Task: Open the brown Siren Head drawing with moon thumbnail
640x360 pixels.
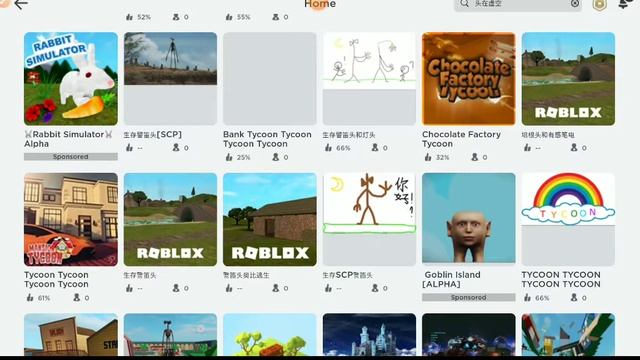Action: (369, 219)
